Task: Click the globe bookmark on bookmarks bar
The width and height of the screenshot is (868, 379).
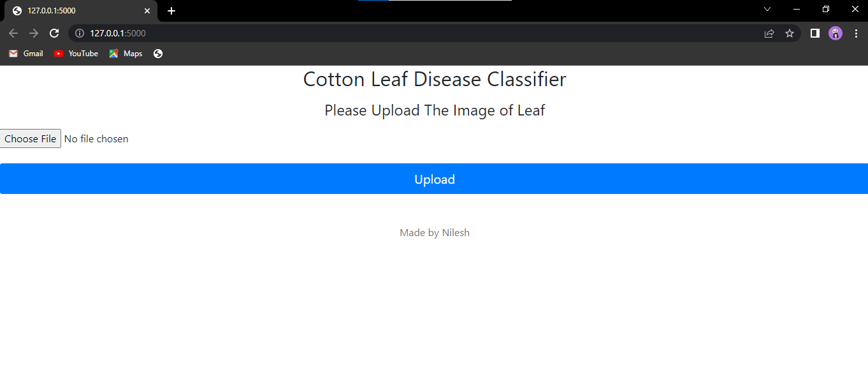Action: pyautogui.click(x=157, y=54)
